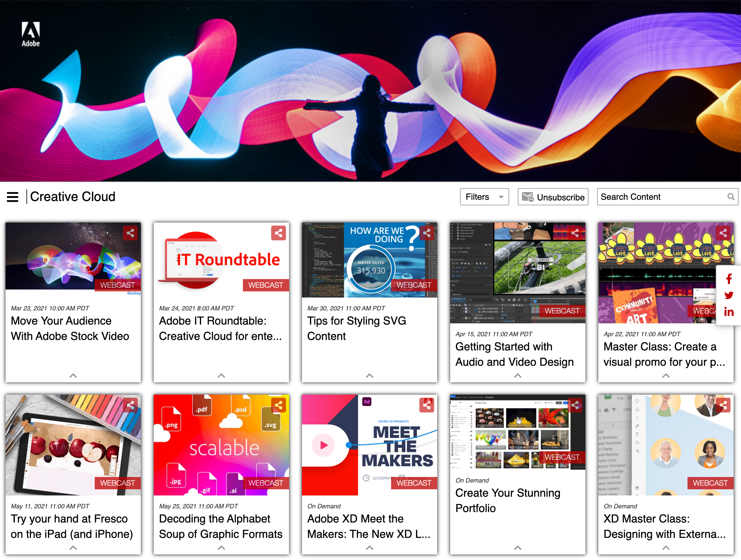Expand the Create Your Stunning Portfolio card

517,548
